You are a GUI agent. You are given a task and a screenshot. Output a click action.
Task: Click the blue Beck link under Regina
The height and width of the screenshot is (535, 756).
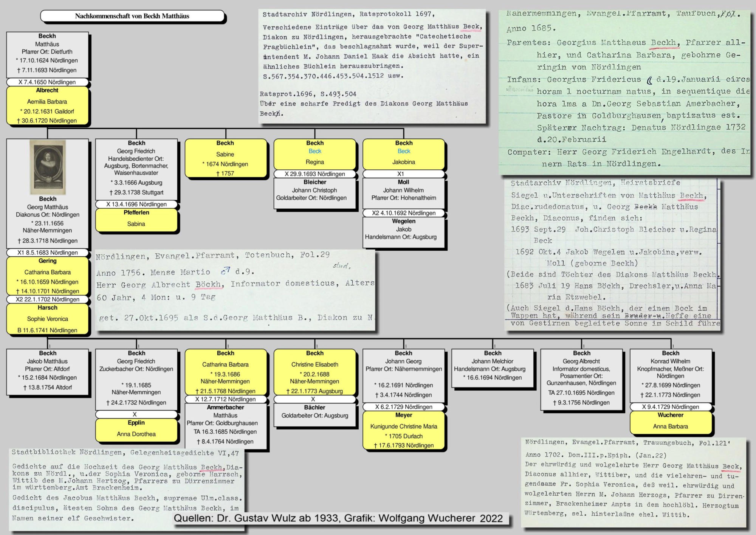[315, 151]
